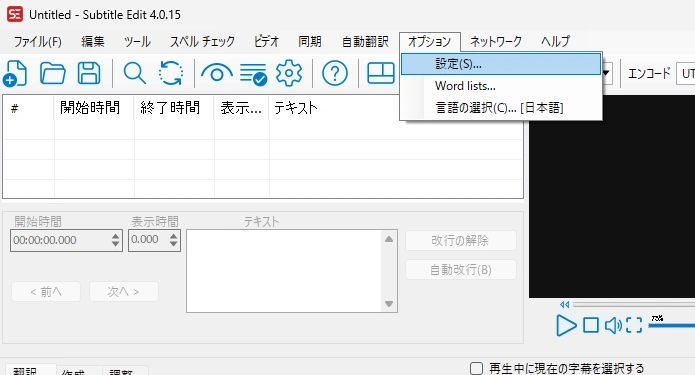Select Word lists... menu entry
This screenshot has width=695, height=375.
point(501,86)
